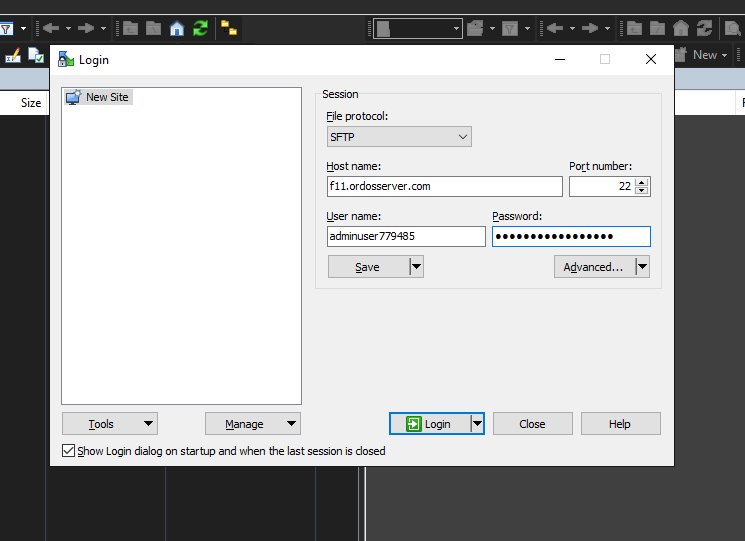Screen dimensions: 745x541
Task: Click the remote find files icon
Action: point(733,29)
